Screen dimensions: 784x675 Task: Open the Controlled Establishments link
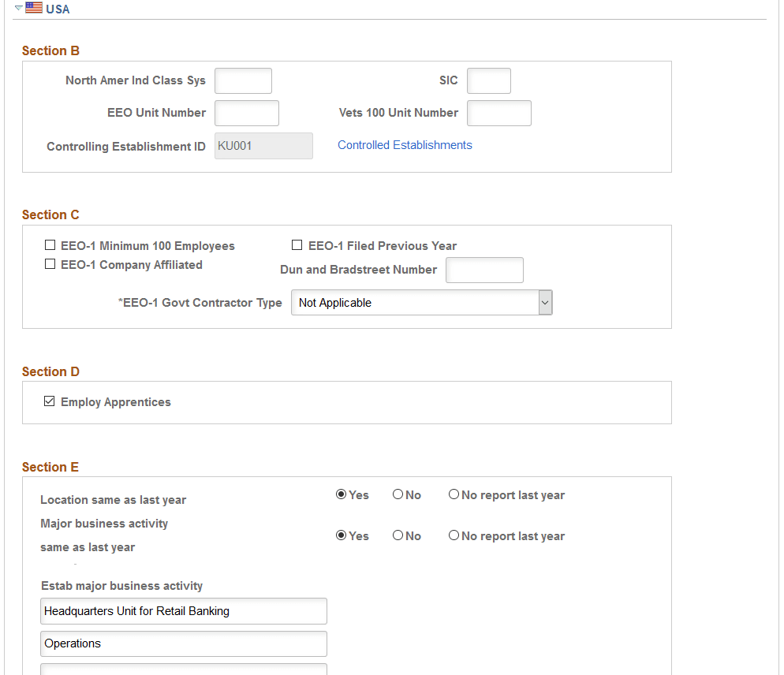point(405,144)
